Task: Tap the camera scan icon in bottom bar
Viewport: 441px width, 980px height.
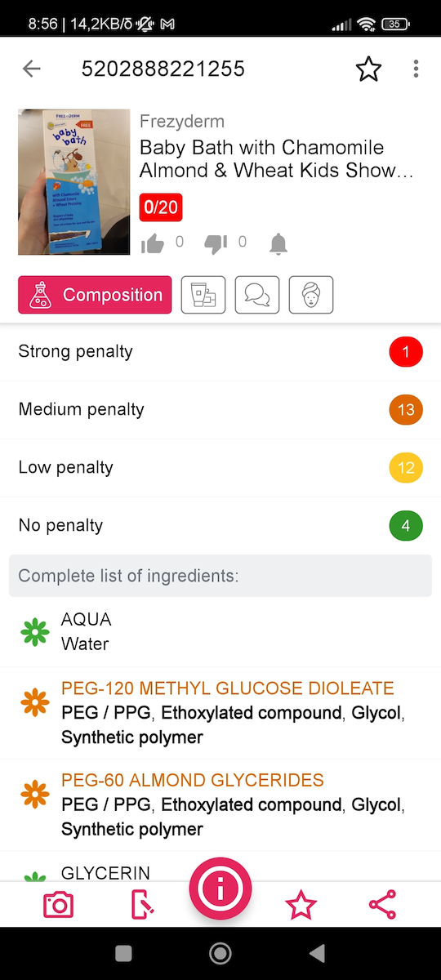Action: pyautogui.click(x=58, y=905)
